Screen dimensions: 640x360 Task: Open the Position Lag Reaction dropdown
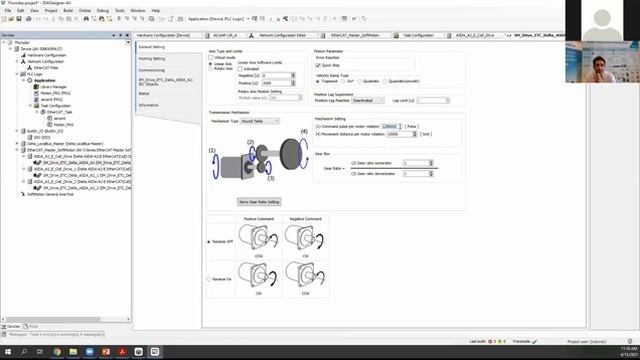368,100
